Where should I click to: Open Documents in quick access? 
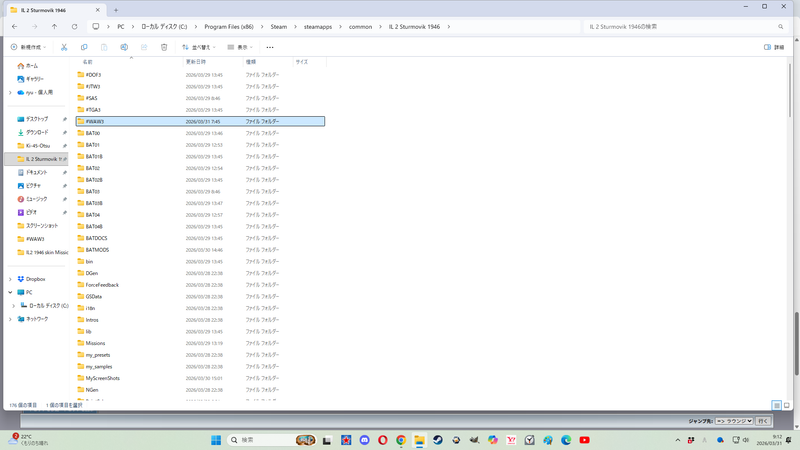coord(36,172)
